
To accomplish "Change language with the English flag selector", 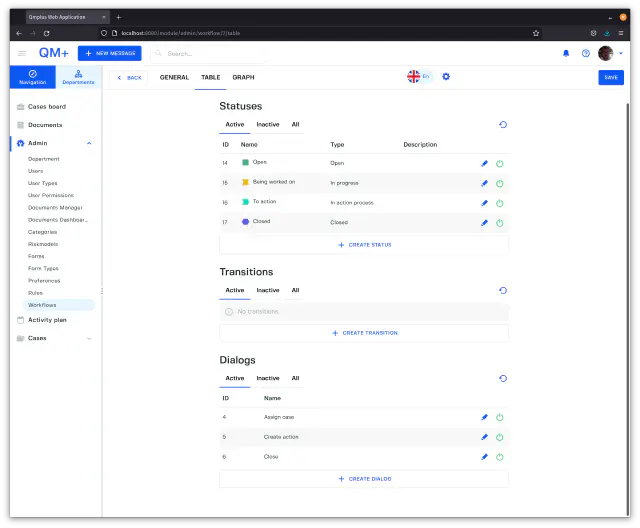I will click(x=419, y=76).
